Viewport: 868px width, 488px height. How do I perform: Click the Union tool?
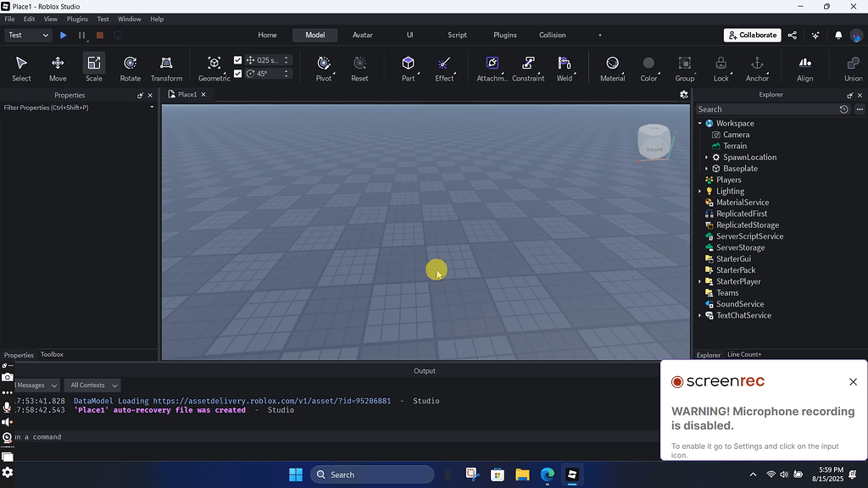pos(853,68)
